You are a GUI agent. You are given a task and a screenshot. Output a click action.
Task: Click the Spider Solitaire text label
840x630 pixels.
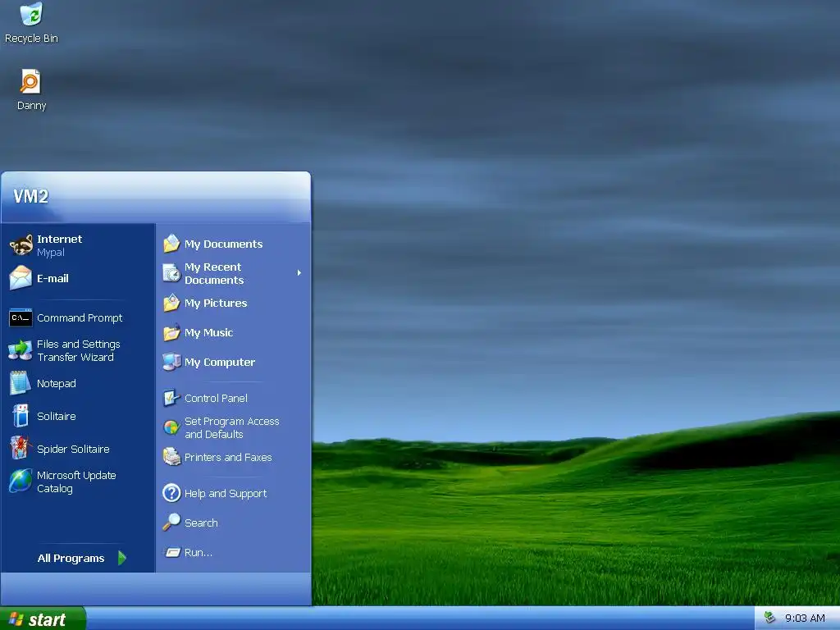73,449
